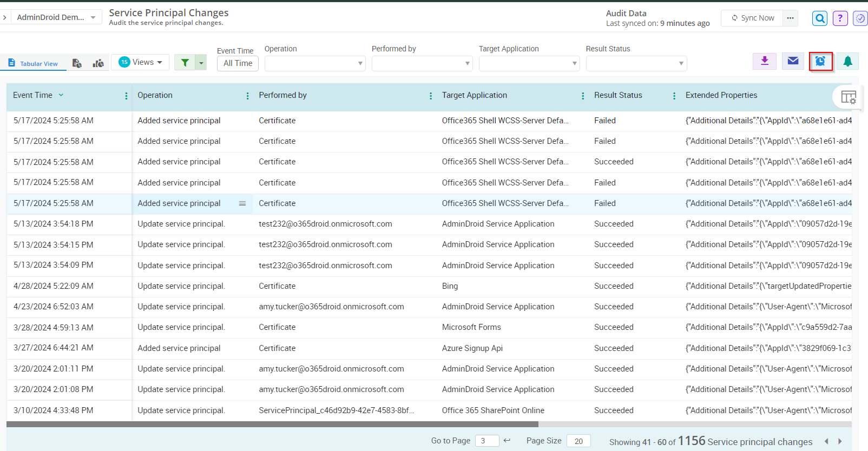Open the AdminDroid Demo tenant dropdown
Image resolution: width=868 pixels, height=451 pixels.
click(x=56, y=17)
